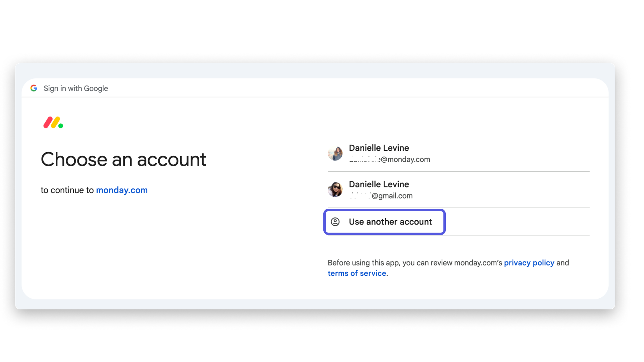Viewport: 644px width, 362px height.
Task: Click the monday.com colorful logo
Action: pos(53,122)
